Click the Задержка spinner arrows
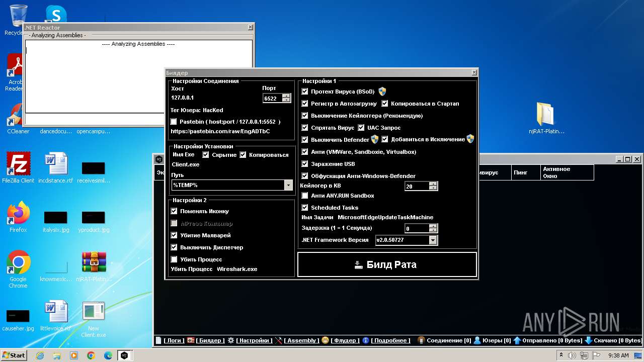The image size is (644, 362). point(433,228)
